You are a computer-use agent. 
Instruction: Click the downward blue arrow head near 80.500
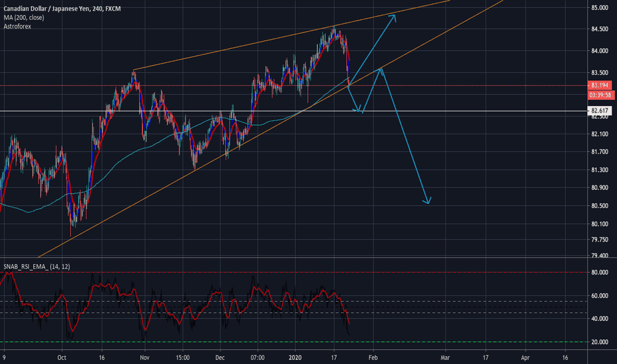click(x=428, y=202)
